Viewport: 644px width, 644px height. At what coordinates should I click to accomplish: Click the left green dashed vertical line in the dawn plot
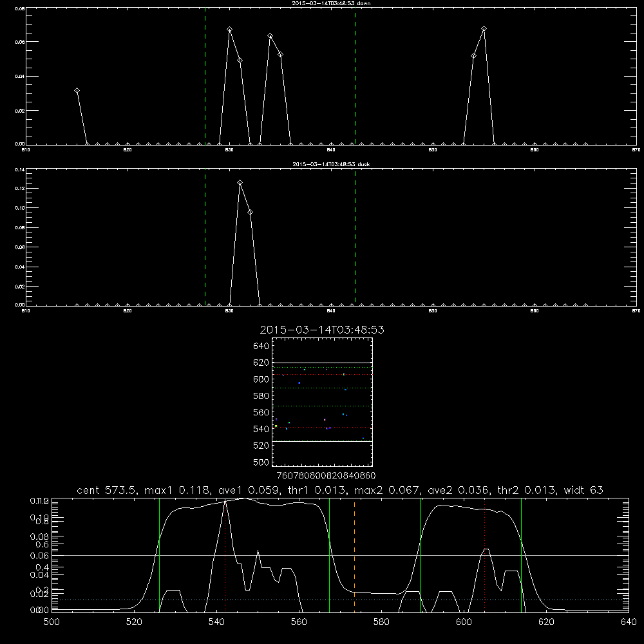(x=205, y=76)
